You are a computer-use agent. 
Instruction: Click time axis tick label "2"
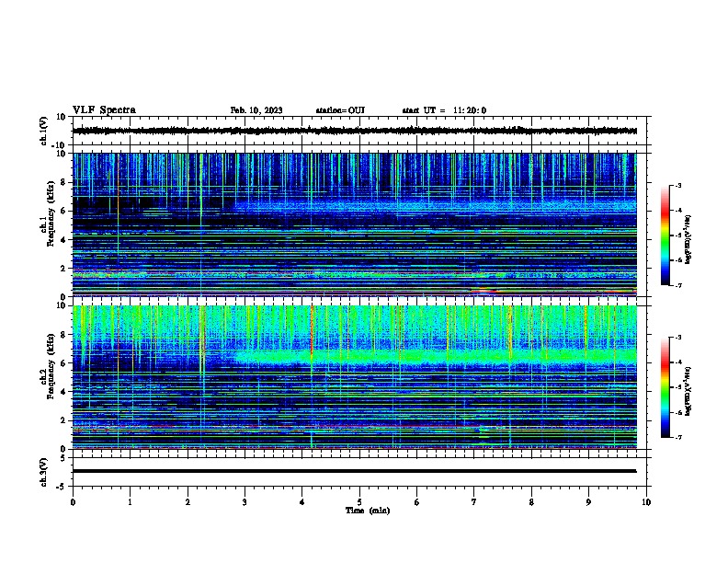point(188,502)
